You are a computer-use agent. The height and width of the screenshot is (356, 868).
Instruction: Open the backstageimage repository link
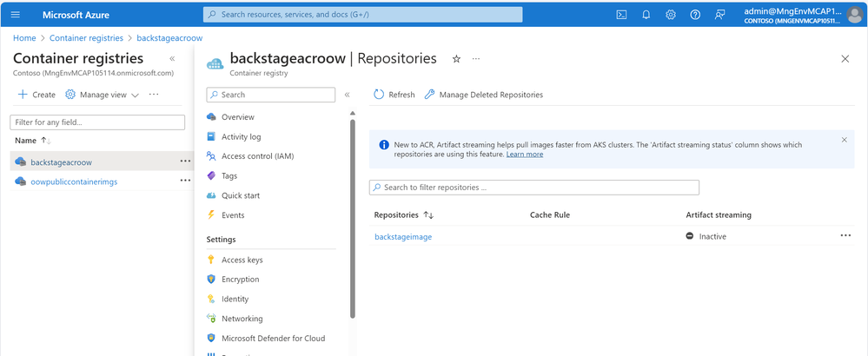click(x=403, y=236)
